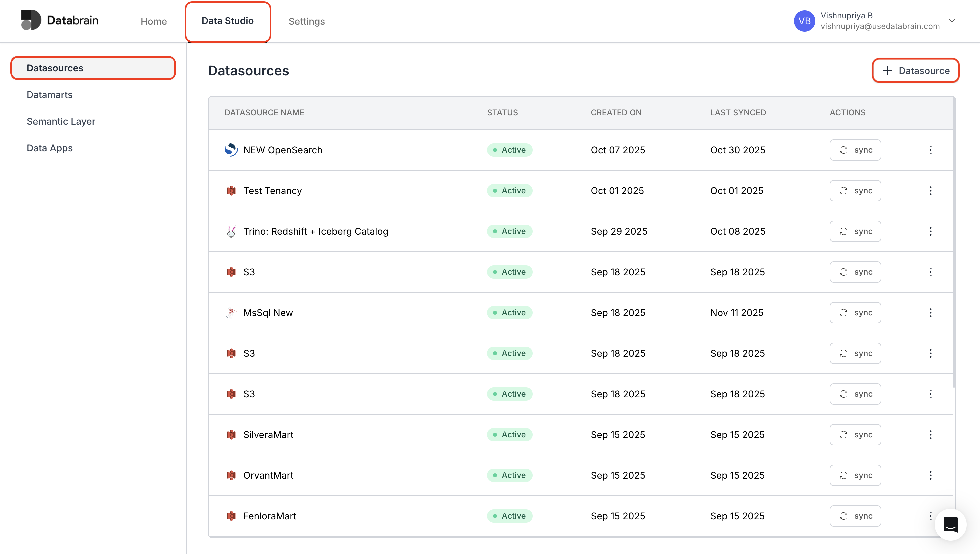Sync the FenloraMart datasource
This screenshot has width=980, height=554.
coord(855,516)
